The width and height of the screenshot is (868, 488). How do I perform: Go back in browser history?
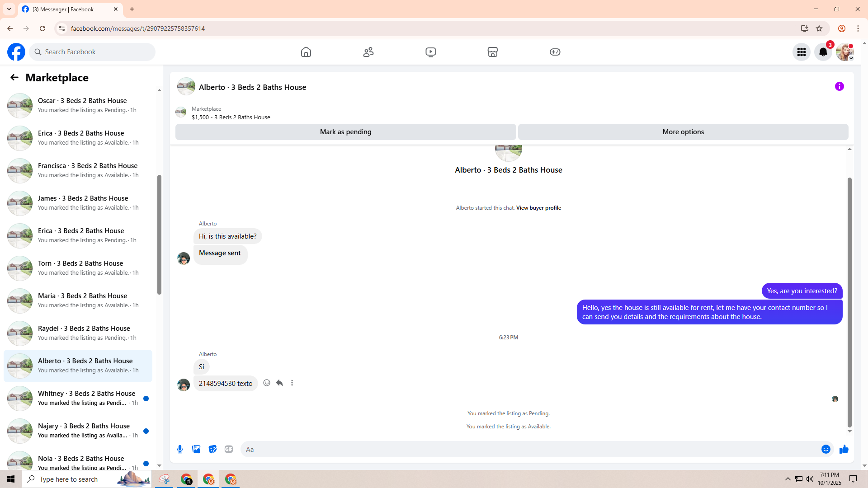click(10, 28)
